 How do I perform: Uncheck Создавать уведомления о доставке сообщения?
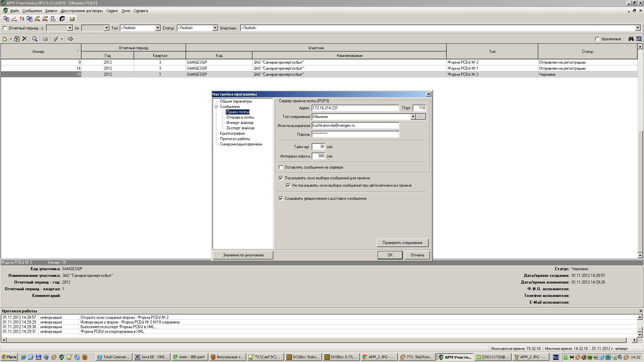tap(281, 198)
